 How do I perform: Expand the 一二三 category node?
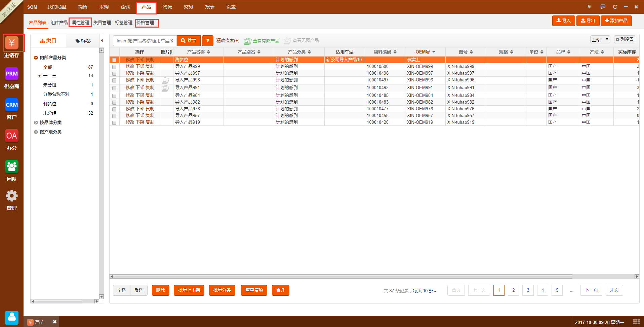pyautogui.click(x=39, y=76)
